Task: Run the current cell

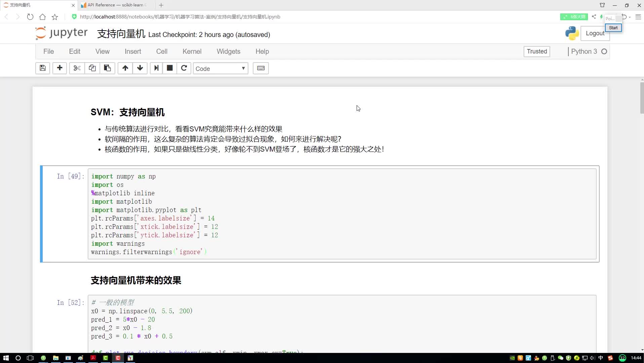Action: tap(156, 68)
